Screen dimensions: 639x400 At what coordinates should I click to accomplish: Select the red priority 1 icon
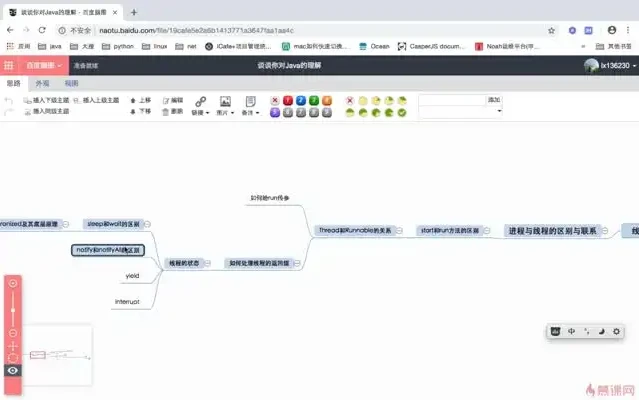(x=288, y=100)
